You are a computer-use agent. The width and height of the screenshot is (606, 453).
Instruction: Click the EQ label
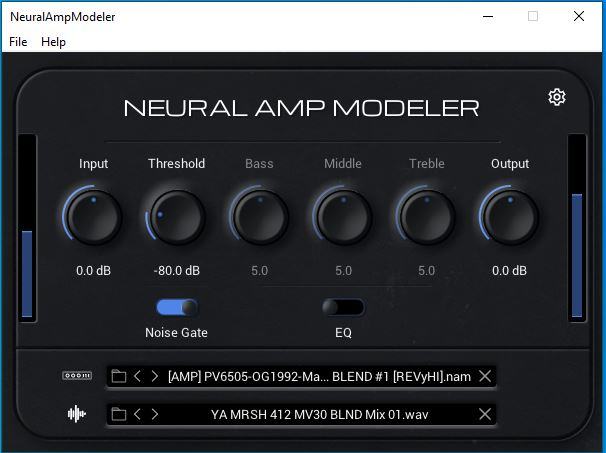343,333
